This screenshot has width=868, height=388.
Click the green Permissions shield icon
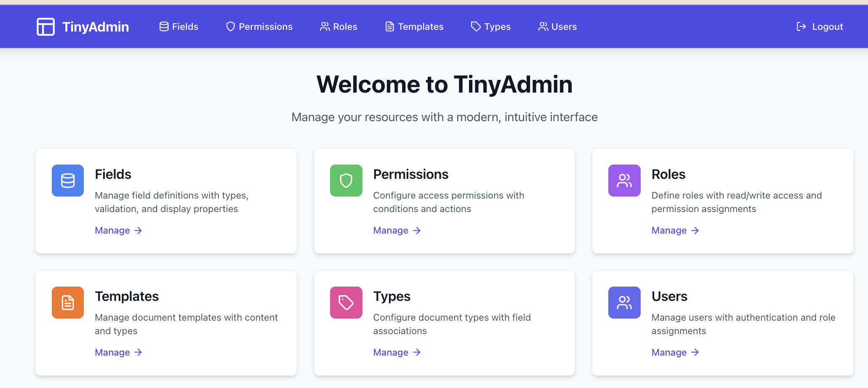tap(346, 181)
